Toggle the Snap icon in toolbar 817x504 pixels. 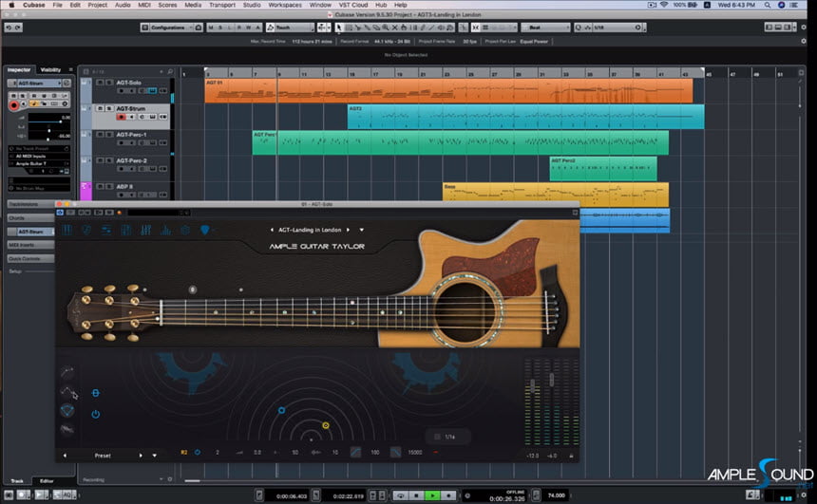click(x=476, y=28)
